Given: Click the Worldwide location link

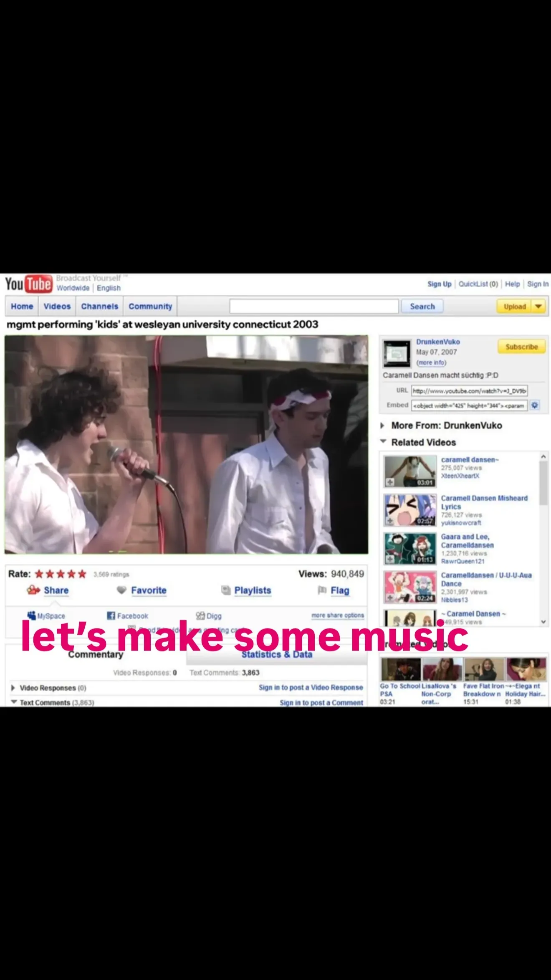Looking at the screenshot, I should pyautogui.click(x=73, y=288).
